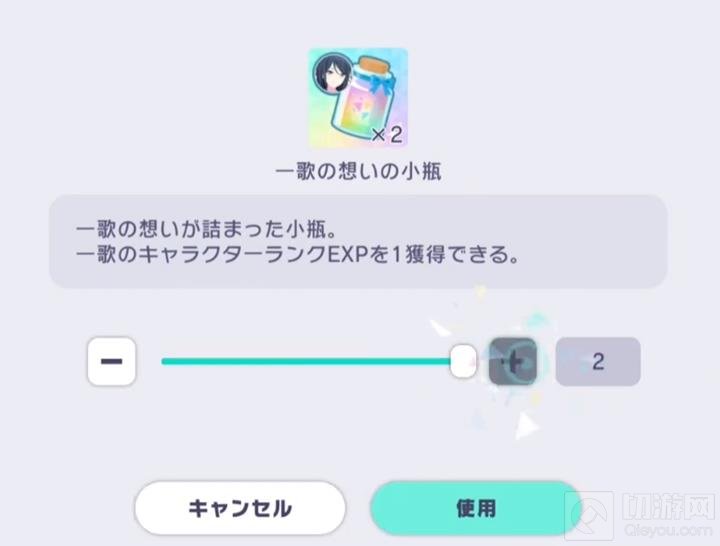Click the grey item description box

pos(358,242)
